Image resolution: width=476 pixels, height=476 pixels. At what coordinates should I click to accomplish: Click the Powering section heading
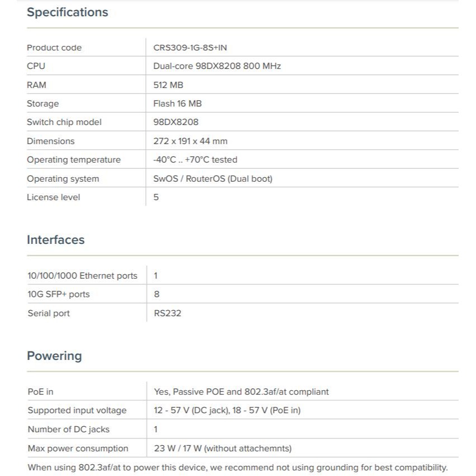pyautogui.click(x=54, y=356)
